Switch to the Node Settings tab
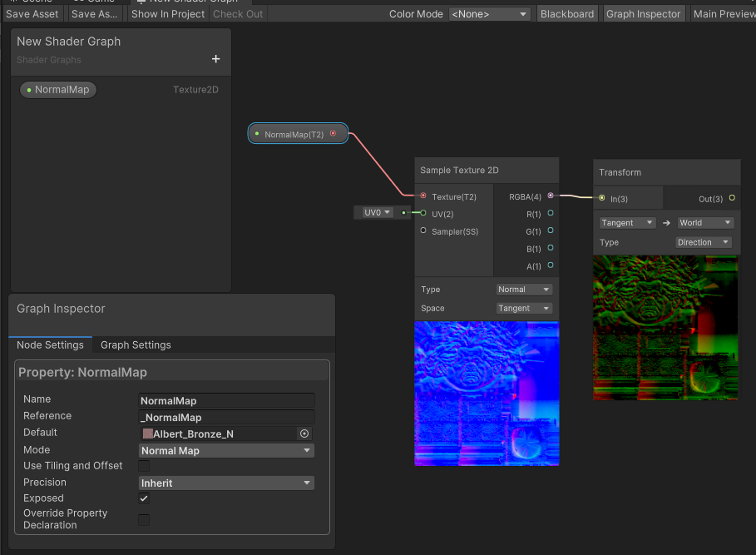This screenshot has height=555, width=756. click(x=50, y=344)
